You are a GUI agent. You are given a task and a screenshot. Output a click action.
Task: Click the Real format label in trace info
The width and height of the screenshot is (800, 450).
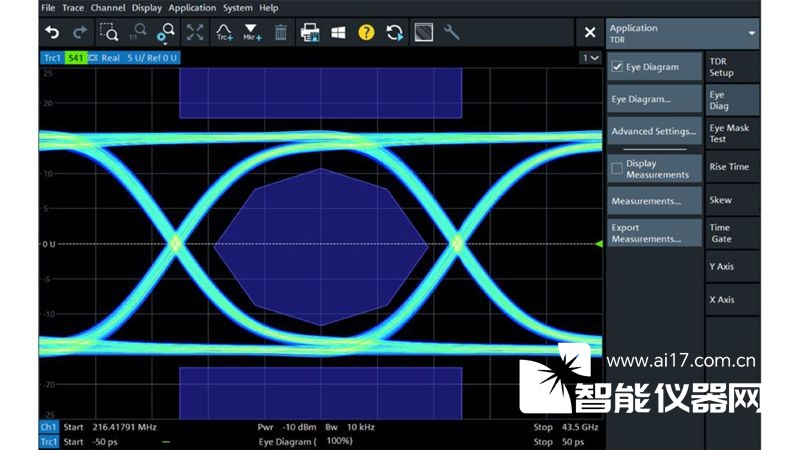(110, 58)
